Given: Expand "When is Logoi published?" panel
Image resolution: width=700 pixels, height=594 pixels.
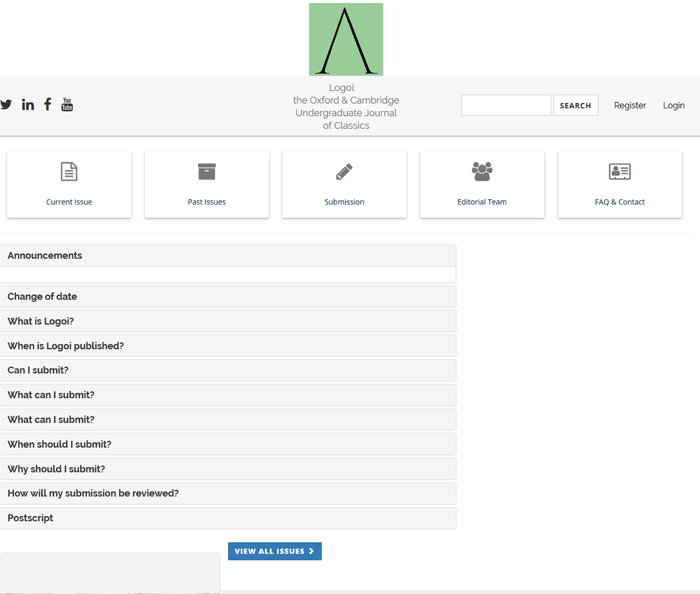Looking at the screenshot, I should coord(66,346).
